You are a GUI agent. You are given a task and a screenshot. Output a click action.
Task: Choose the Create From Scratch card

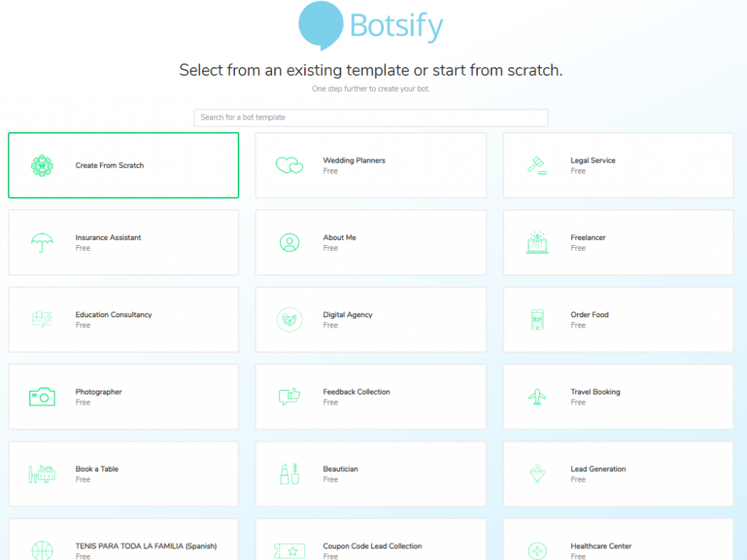(x=123, y=166)
